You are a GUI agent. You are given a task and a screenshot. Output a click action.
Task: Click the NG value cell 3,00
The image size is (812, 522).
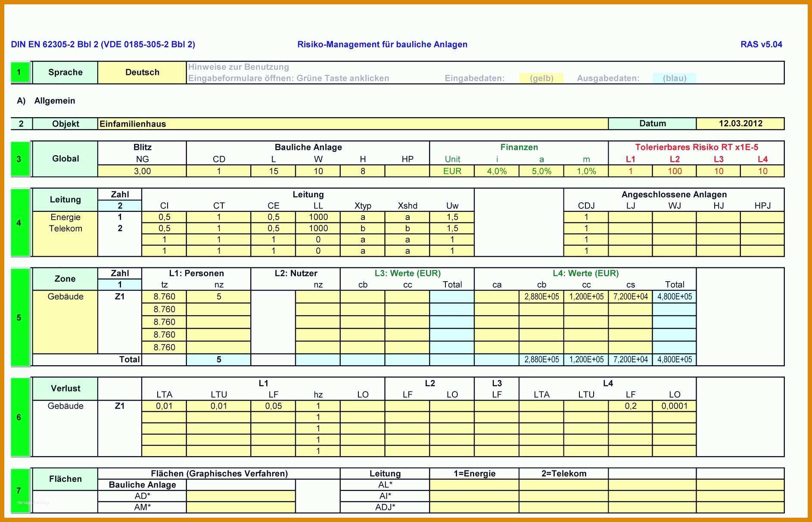point(142,171)
